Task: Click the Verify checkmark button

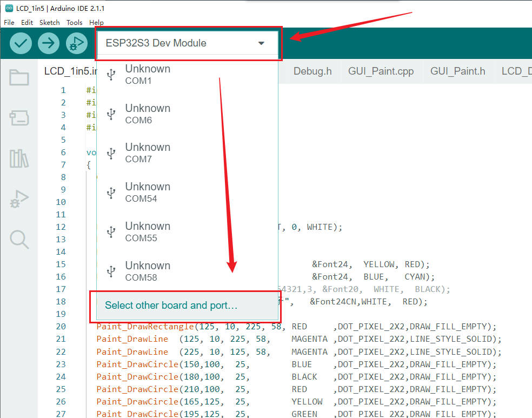Action: pyautogui.click(x=21, y=43)
